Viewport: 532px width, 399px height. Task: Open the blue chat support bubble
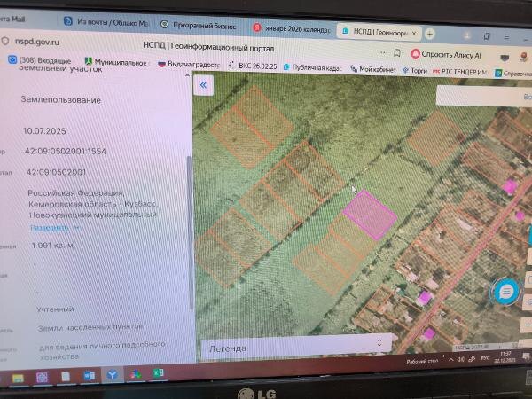(x=506, y=292)
